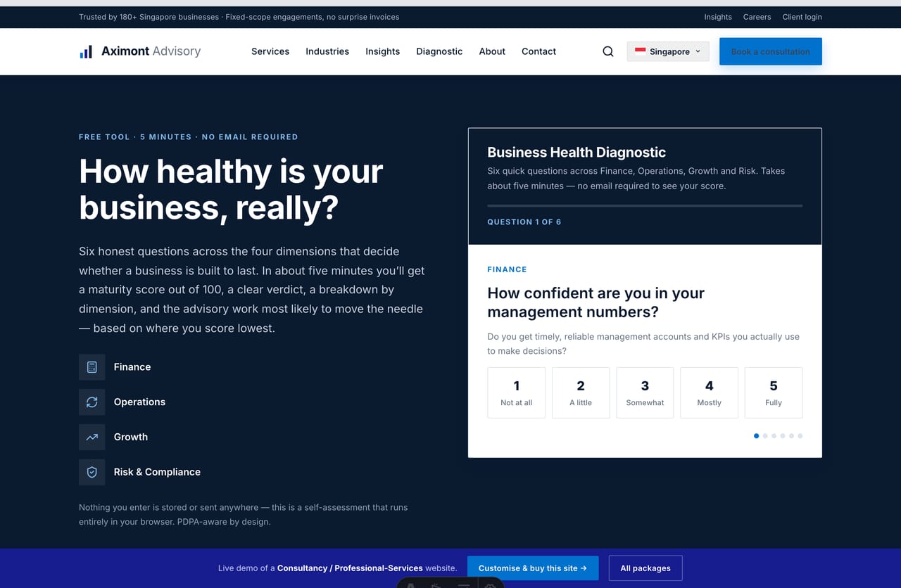Select answer 5 Fully
901x588 pixels.
point(774,392)
